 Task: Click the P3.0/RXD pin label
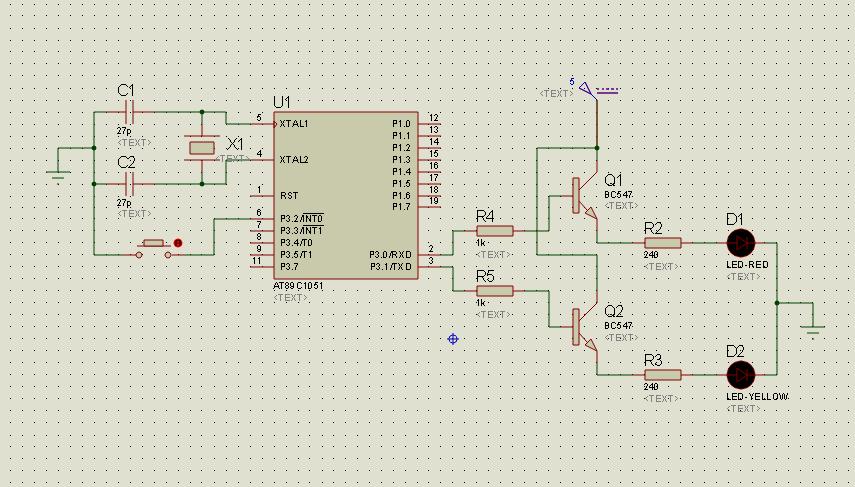pos(390,255)
